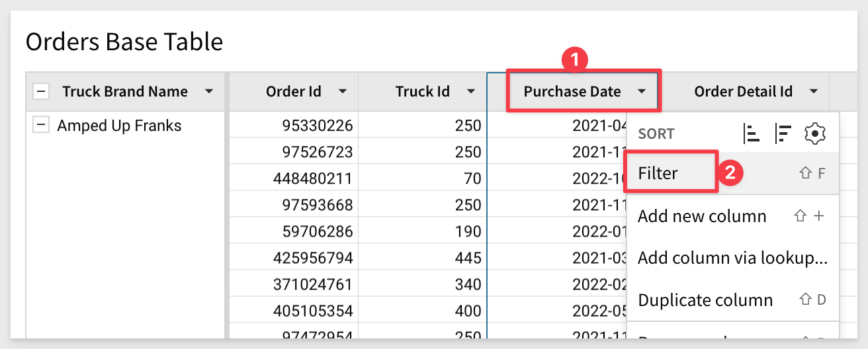Collapse the Amped Up Franks group

[41, 126]
